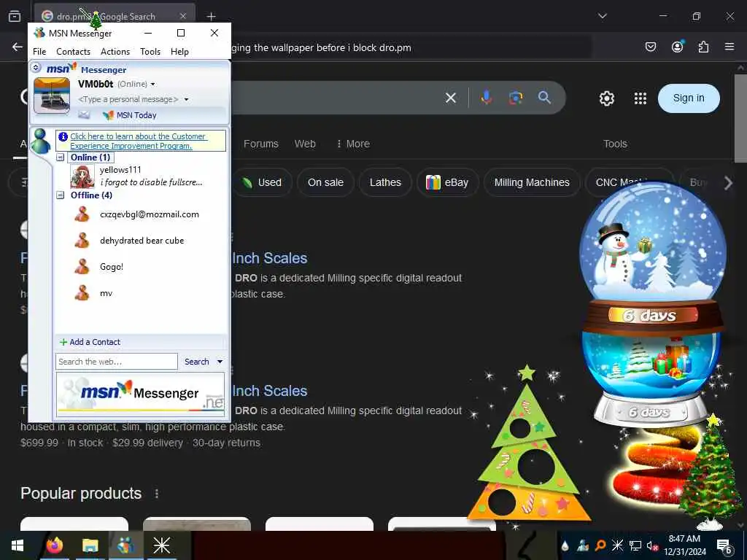747x560 pixels.
Task: Click the offline buddy icon beside Gogo!
Action: click(x=82, y=267)
